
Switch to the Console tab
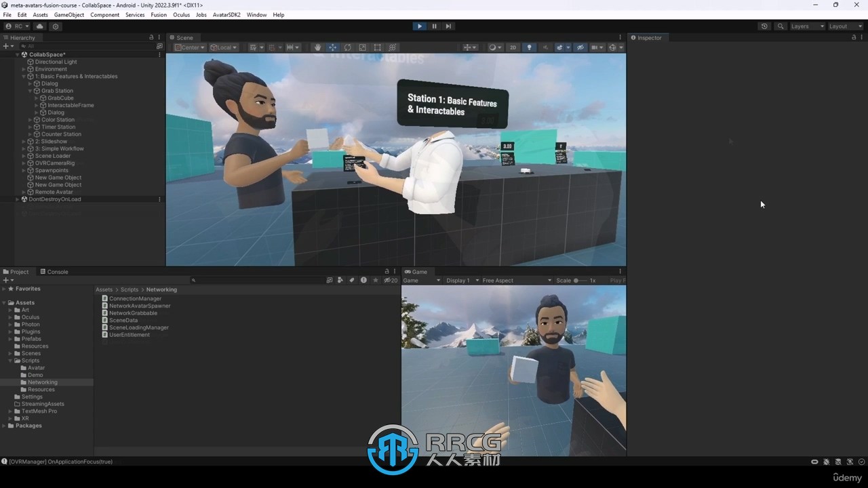pyautogui.click(x=54, y=272)
